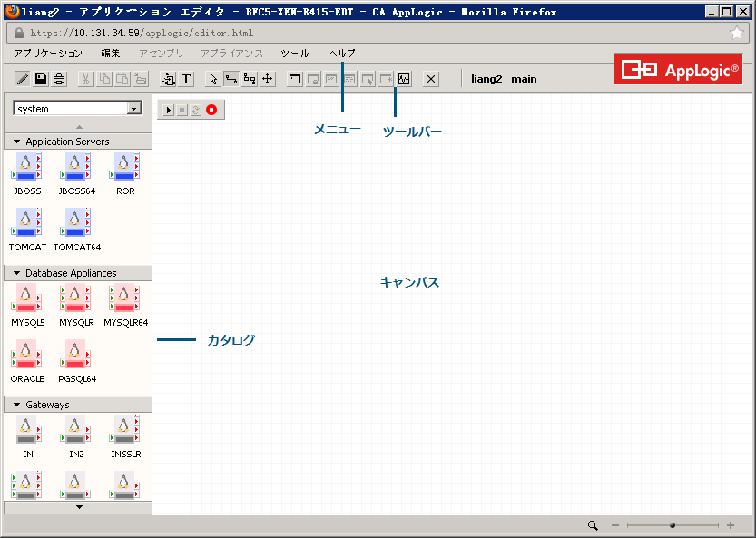Screen dimensions: 756x538
Task: Save the application with the floppy icon
Action: coord(41,79)
